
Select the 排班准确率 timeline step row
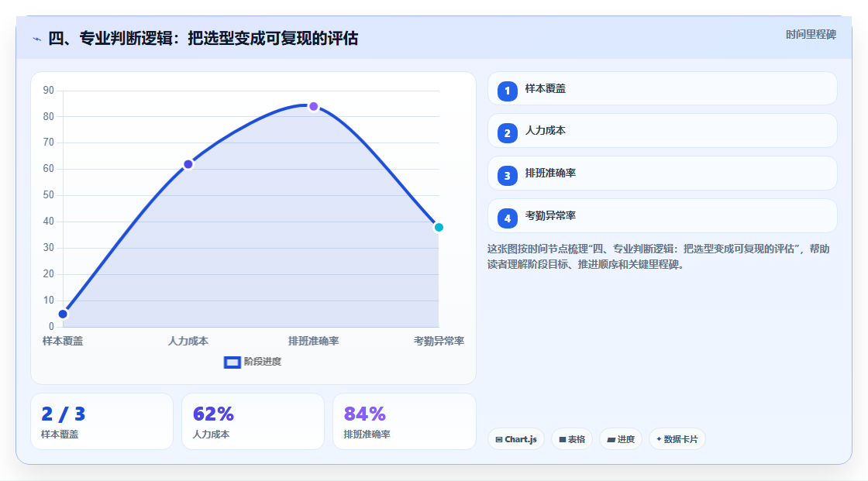point(662,174)
